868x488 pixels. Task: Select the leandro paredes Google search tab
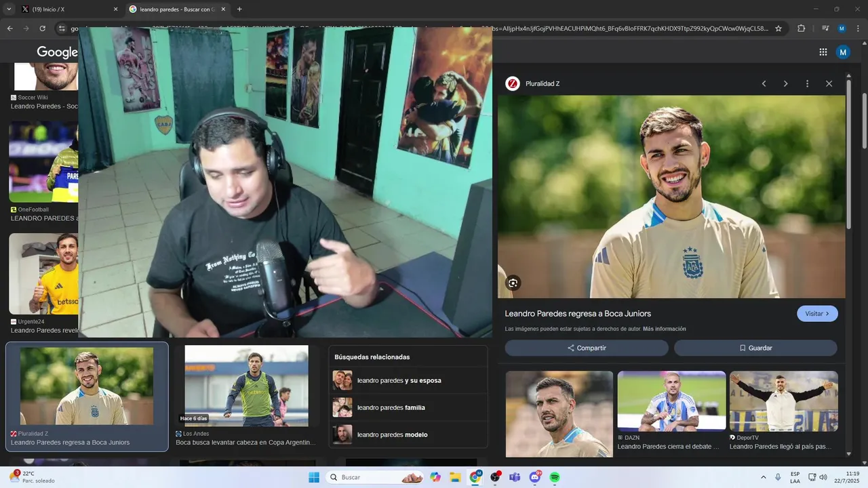click(x=178, y=9)
